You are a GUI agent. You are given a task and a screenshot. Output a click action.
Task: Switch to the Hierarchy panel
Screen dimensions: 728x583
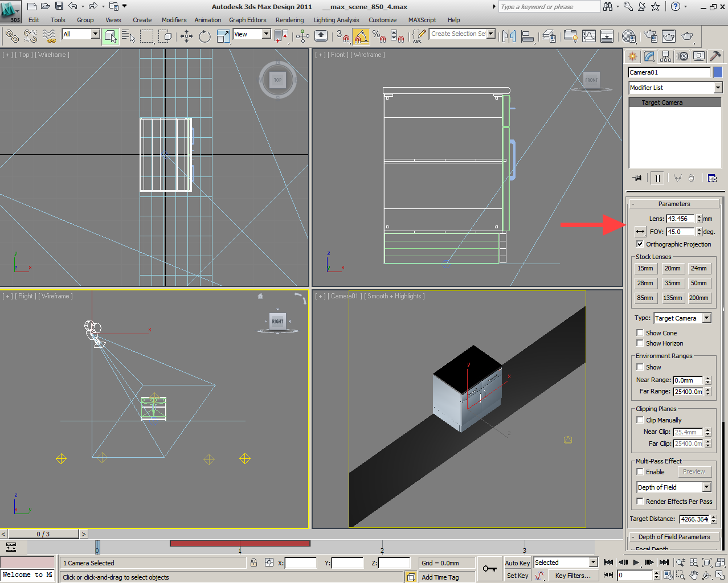click(x=665, y=56)
